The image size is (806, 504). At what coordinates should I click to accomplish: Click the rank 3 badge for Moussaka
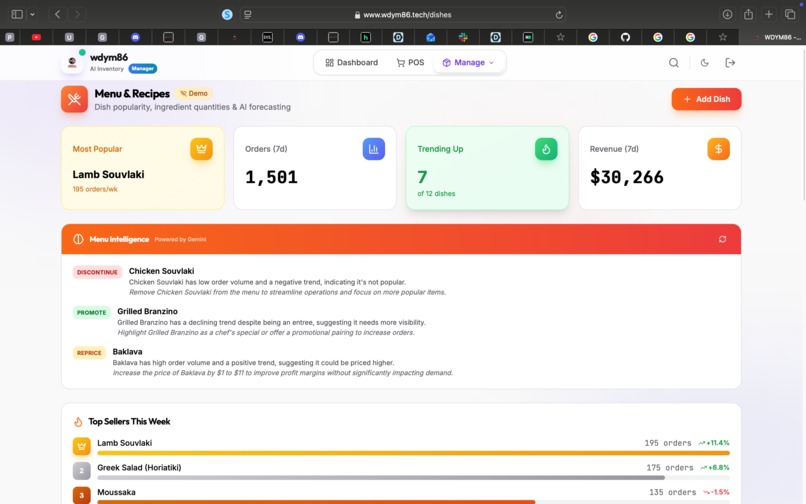[81, 495]
